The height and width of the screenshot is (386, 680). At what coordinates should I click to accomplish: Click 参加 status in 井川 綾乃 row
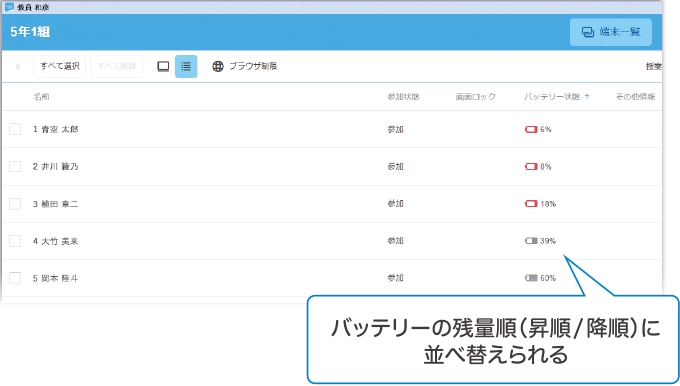(x=395, y=167)
